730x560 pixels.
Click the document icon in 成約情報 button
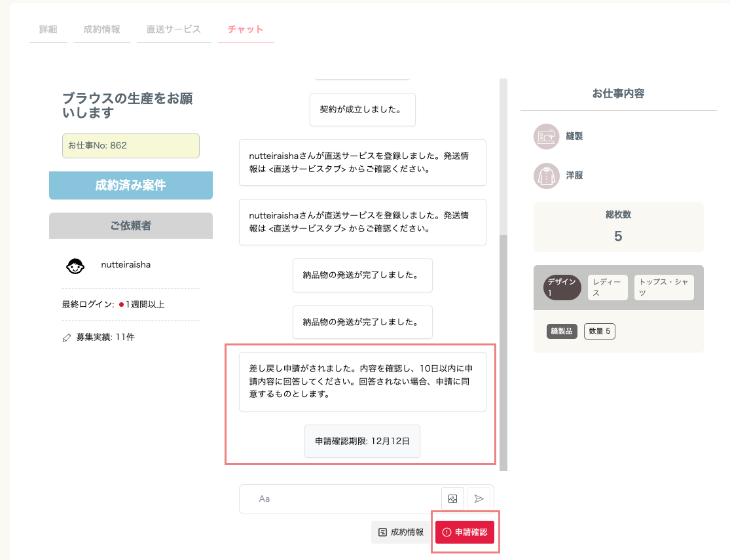point(383,532)
